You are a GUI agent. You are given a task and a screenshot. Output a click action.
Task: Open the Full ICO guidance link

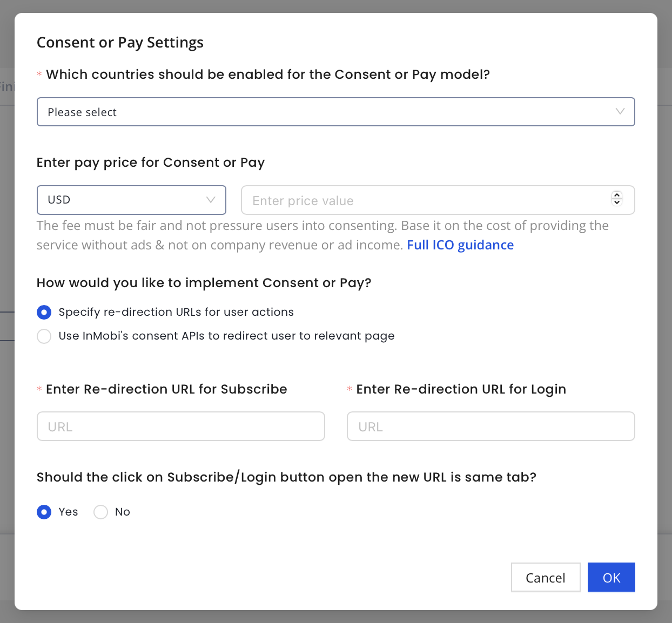point(460,245)
